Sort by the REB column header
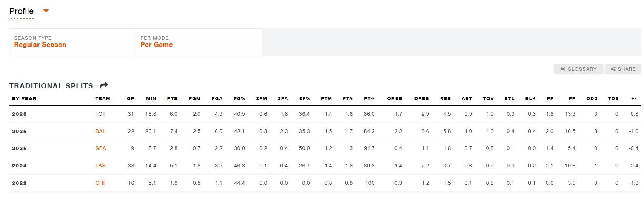Image resolution: width=644 pixels, height=200 pixels. point(445,99)
